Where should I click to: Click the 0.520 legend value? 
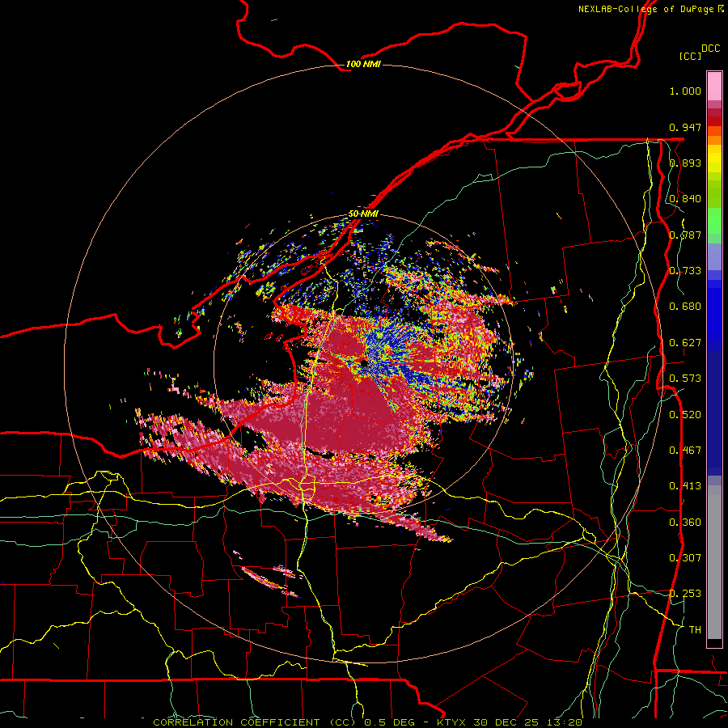coord(685,415)
